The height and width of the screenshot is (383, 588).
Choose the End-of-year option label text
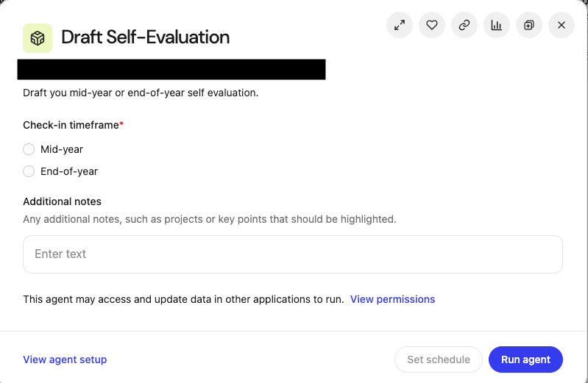69,171
